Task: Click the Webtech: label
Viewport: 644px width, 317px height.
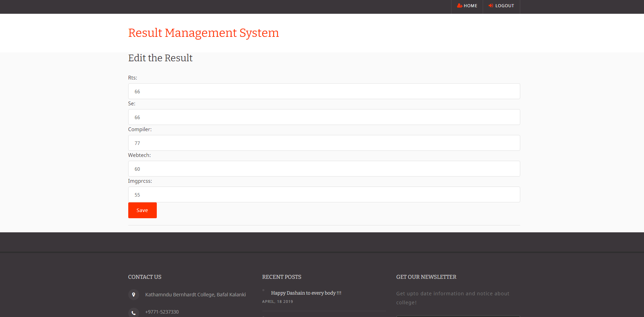Action: pyautogui.click(x=140, y=155)
